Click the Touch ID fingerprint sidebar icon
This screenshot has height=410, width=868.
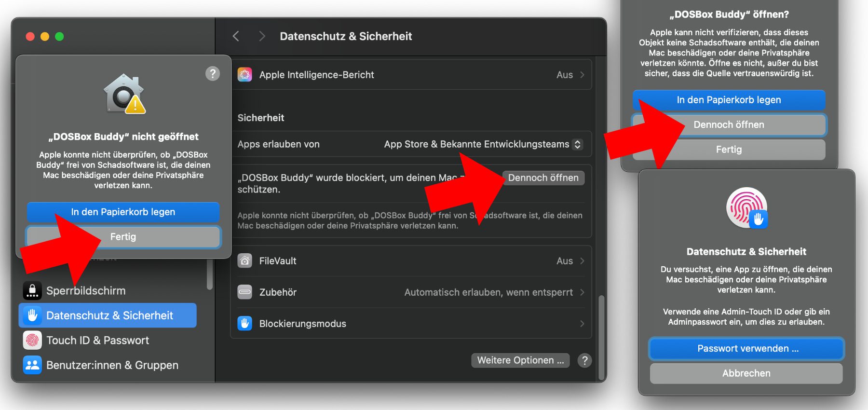tap(32, 341)
